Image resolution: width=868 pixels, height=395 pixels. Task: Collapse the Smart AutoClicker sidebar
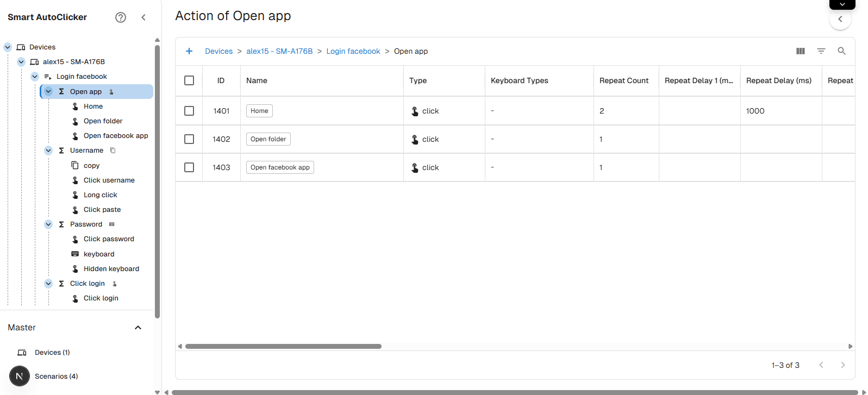[x=143, y=17]
